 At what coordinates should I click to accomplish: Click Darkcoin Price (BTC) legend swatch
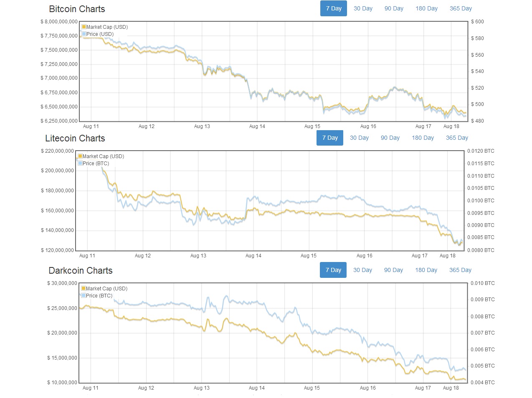[x=84, y=295]
